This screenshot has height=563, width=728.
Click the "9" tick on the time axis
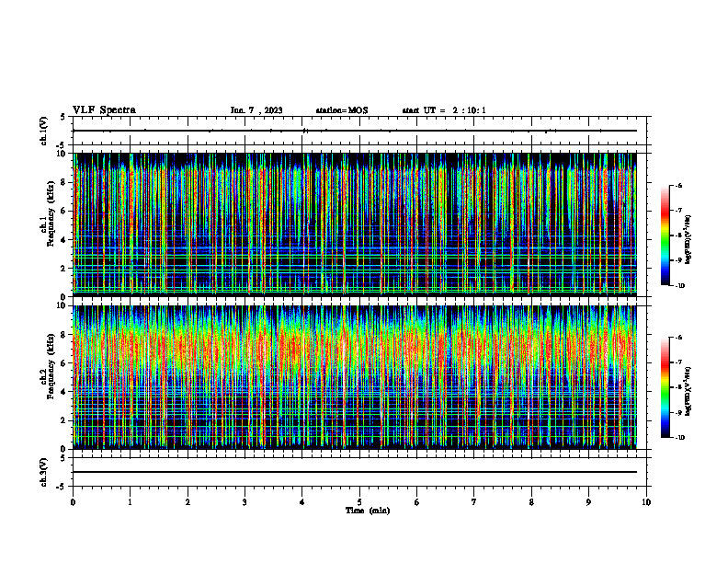[x=588, y=502]
